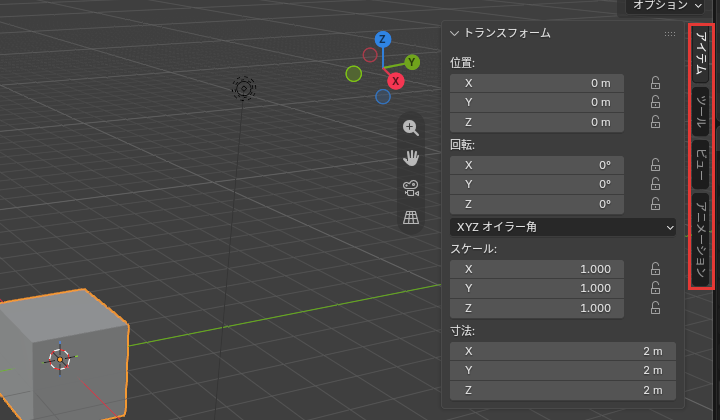The width and height of the screenshot is (720, 420).
Task: Click the 寸法 Z field showing 2 m
Action: [x=562, y=390]
